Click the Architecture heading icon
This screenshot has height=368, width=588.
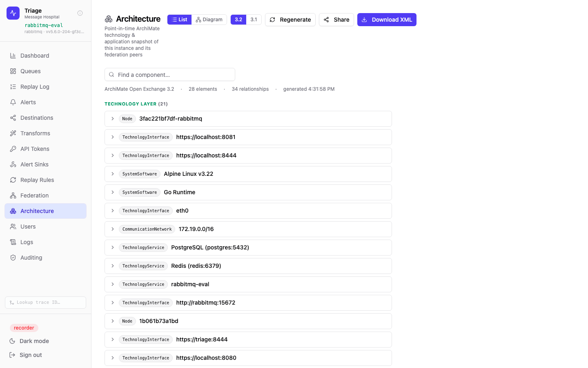(x=109, y=19)
